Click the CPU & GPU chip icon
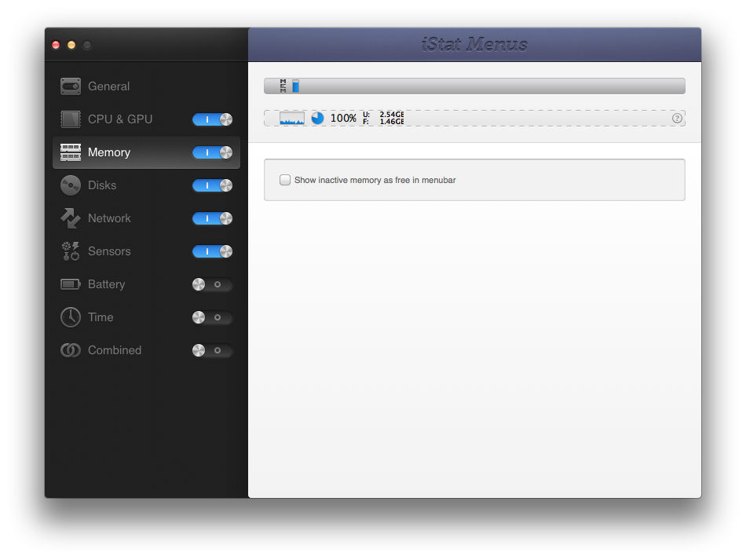Viewport: 746px width, 560px height. click(x=71, y=119)
